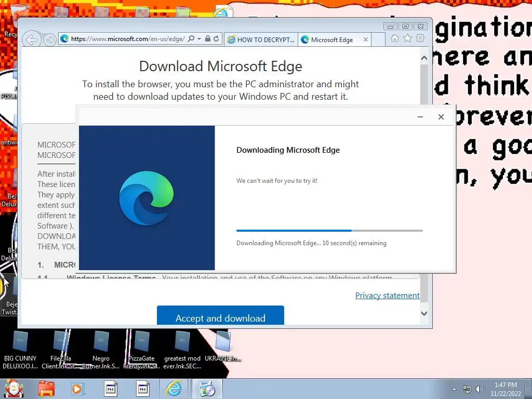
Task: Go back in Internet Explorer
Action: click(x=32, y=39)
